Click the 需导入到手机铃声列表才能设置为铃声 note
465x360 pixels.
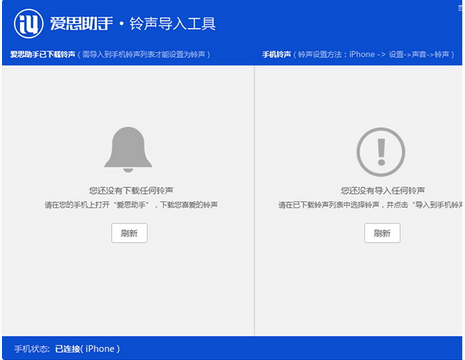[144, 54]
